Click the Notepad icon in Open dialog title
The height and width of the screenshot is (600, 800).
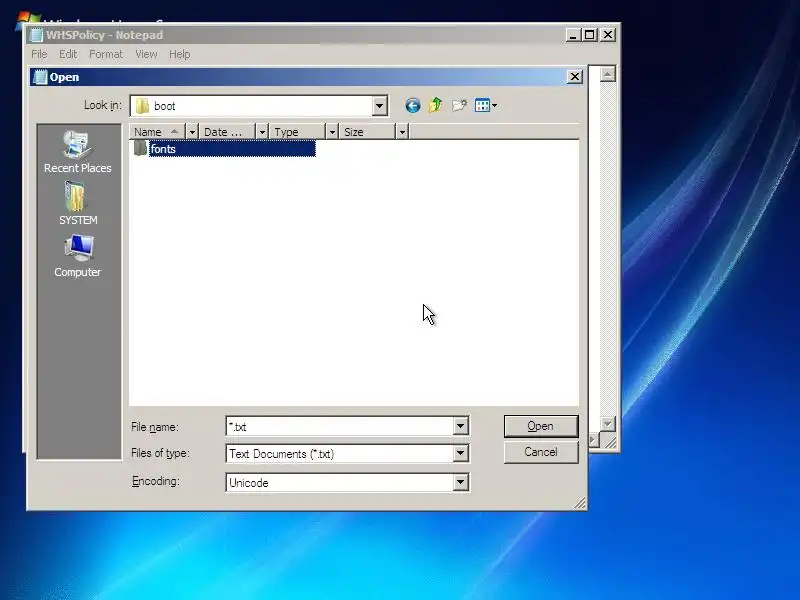click(40, 77)
